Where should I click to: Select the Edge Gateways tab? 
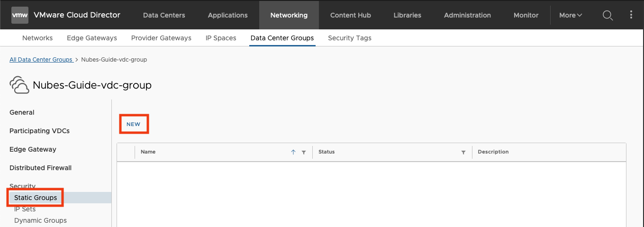(x=92, y=38)
